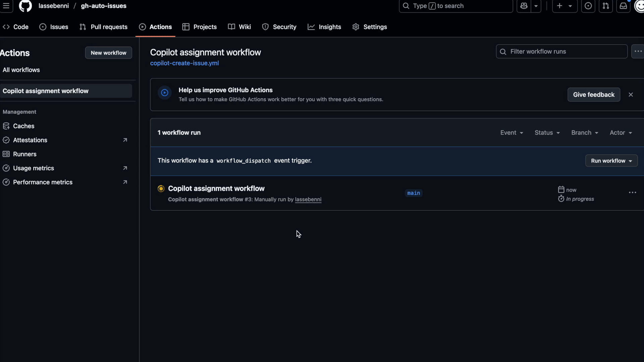Click the Attestations external link arrow
Viewport: 644px width, 362px height.
tap(125, 140)
